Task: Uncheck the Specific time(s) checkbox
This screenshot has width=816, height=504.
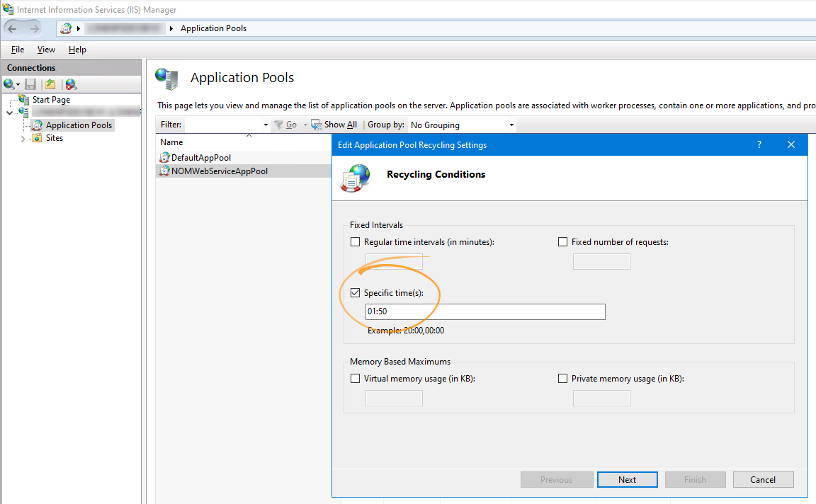Action: pos(356,293)
